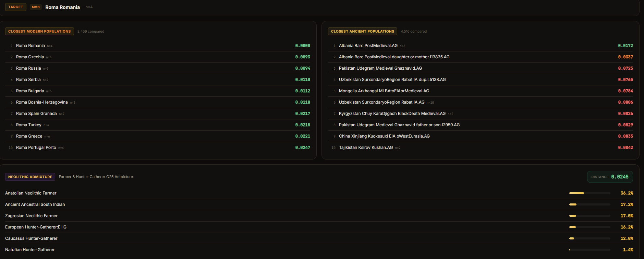The image size is (644, 259).
Task: Select Tajikistan Ksirov Kushan.AG row
Action: [x=481, y=148]
